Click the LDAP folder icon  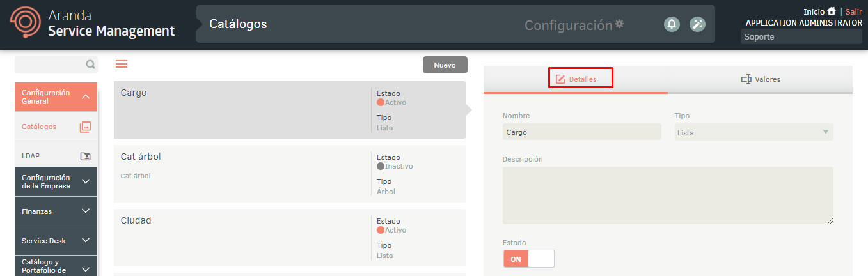85,157
